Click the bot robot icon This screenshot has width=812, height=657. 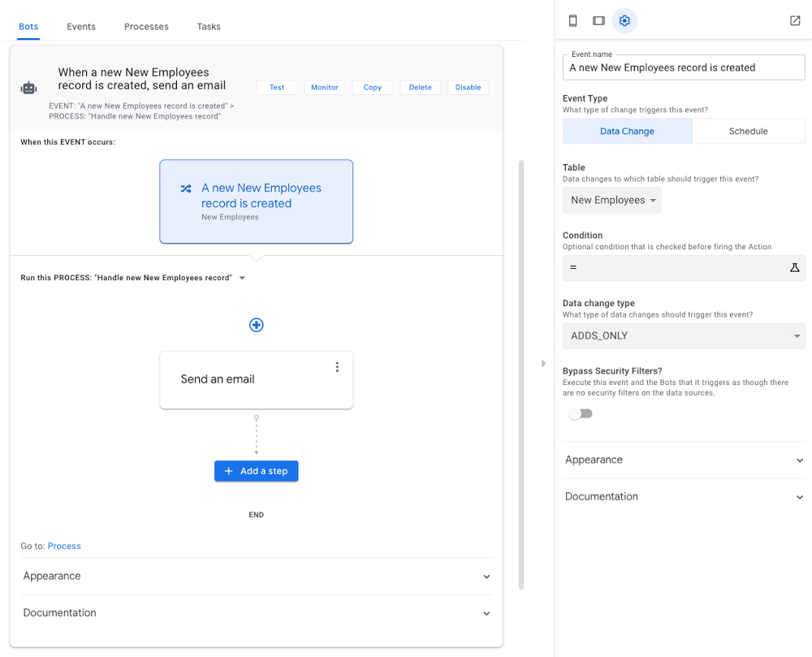(x=28, y=88)
